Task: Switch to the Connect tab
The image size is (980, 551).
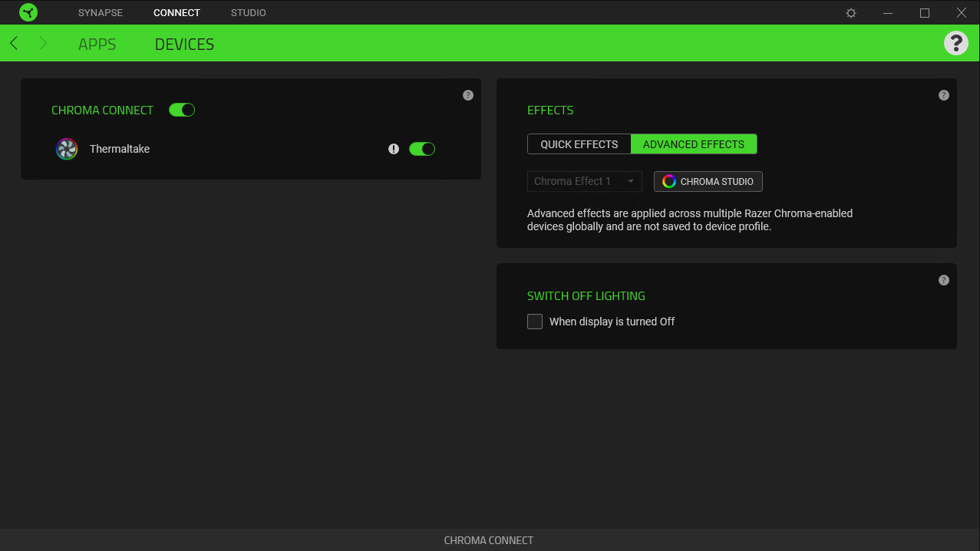Action: coord(177,13)
